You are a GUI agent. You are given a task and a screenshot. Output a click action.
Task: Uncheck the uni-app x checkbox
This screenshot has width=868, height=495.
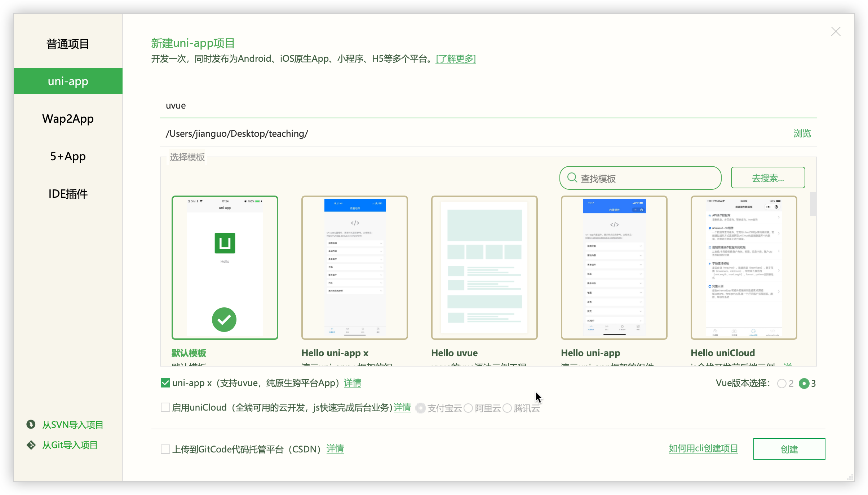point(165,383)
